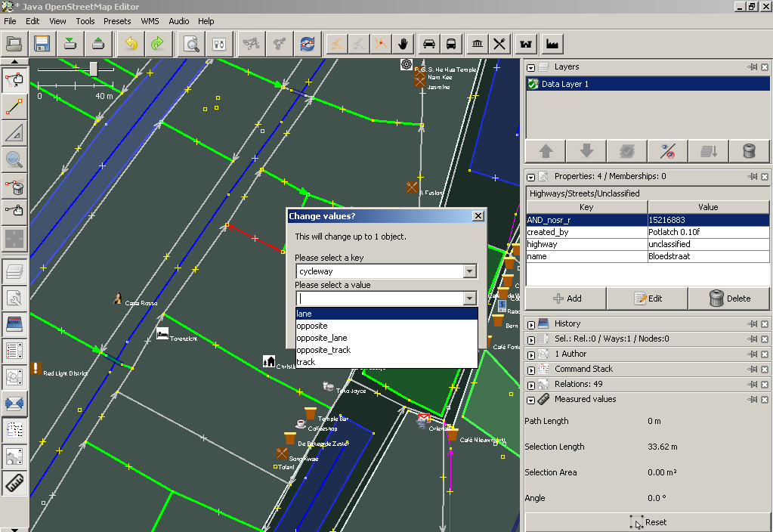The image size is (773, 532).
Task: Toggle the conflict panel sidebar button
Action: click(14, 404)
